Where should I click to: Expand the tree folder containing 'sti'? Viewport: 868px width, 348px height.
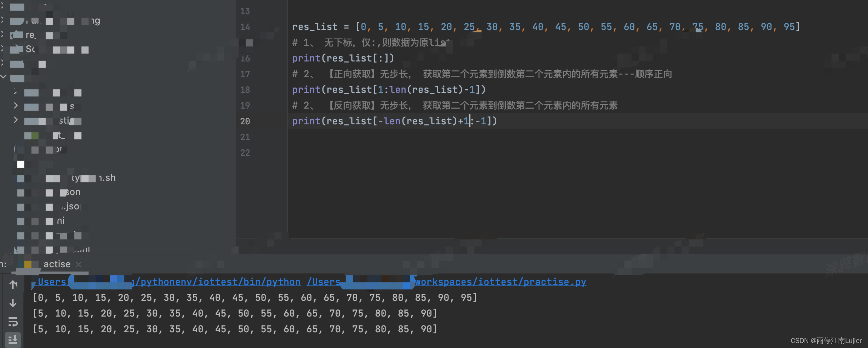15,120
